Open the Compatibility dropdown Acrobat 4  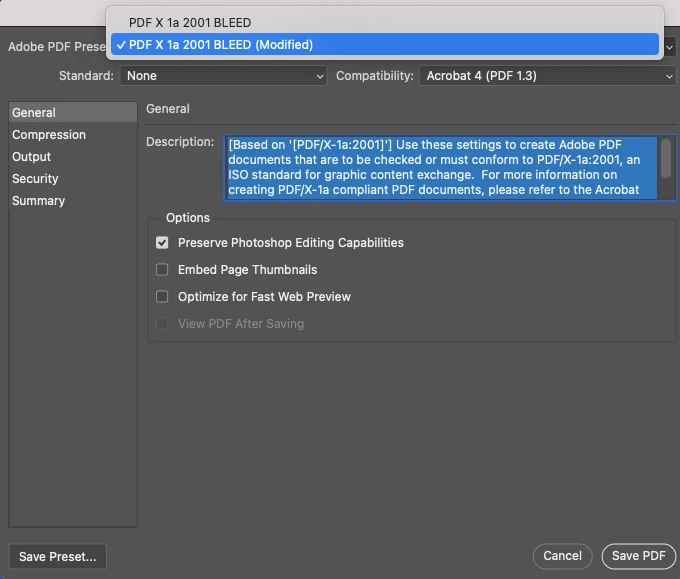coord(547,76)
